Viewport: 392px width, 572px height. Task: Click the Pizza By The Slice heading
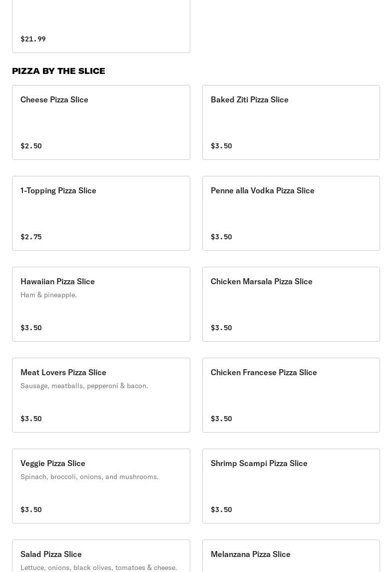(x=58, y=71)
